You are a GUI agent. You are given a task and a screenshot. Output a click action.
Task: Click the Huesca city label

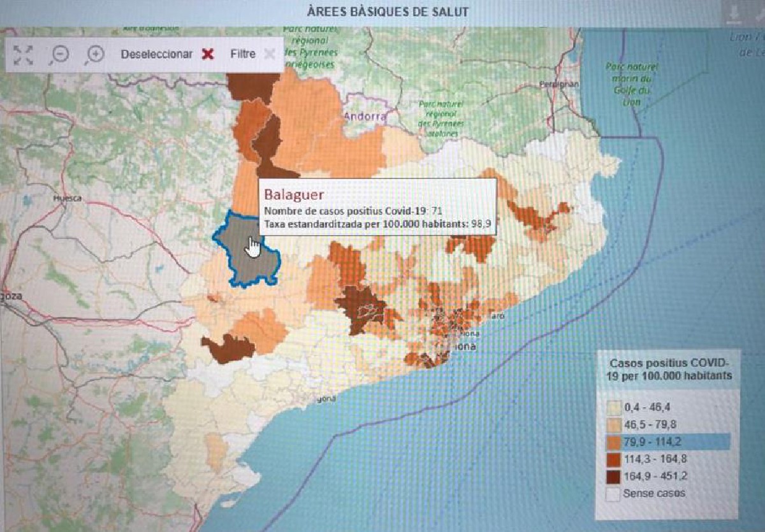point(68,198)
